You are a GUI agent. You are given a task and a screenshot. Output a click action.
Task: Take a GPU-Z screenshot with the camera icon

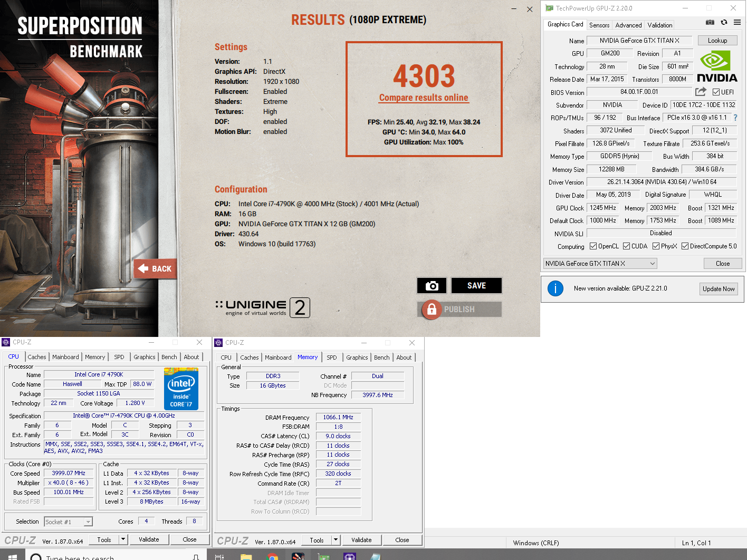(x=710, y=22)
